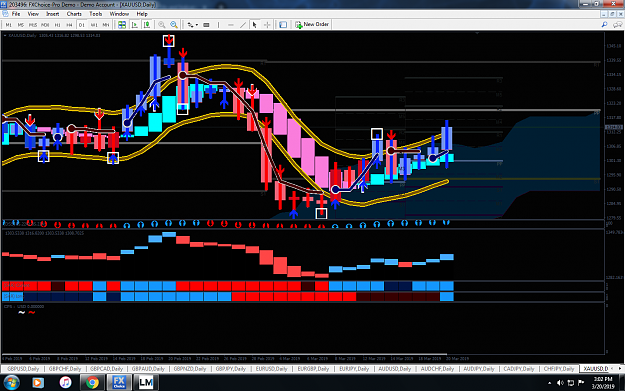Switch chart to M15 timeframe
Screen dimensions: 625x391
coord(33,25)
